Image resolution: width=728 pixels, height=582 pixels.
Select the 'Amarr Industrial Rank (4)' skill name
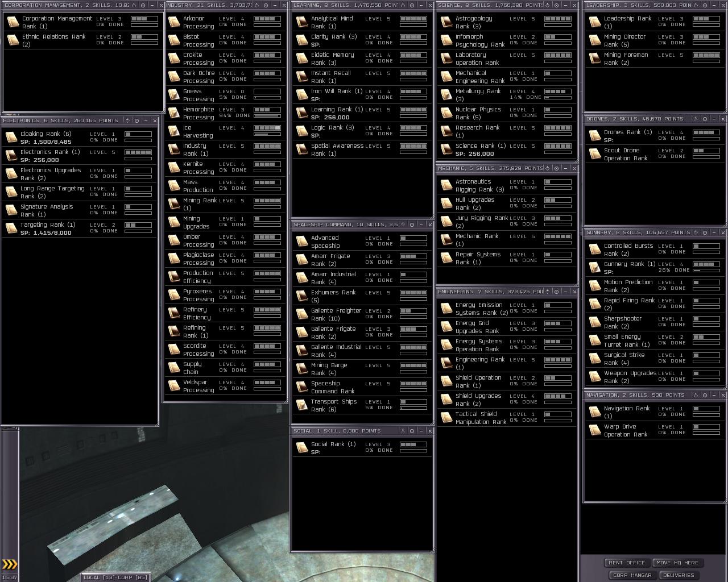tap(333, 278)
